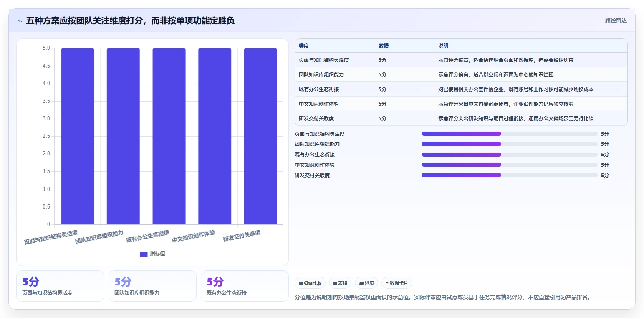Click the 说明 column header
Image resolution: width=644 pixels, height=318 pixels.
coord(443,46)
